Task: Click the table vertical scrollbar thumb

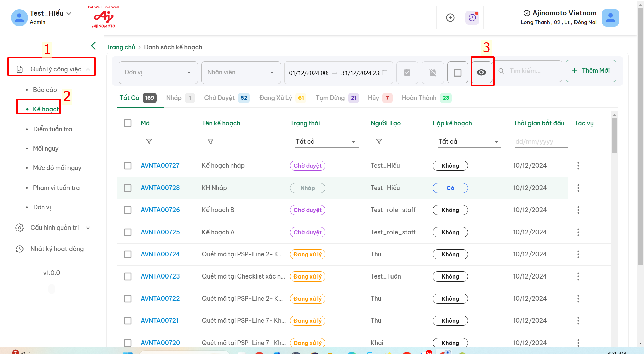Action: (x=614, y=136)
